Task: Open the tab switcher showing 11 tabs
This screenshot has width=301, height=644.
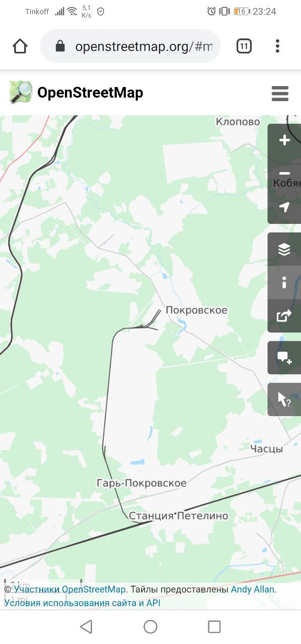Action: coord(244,46)
